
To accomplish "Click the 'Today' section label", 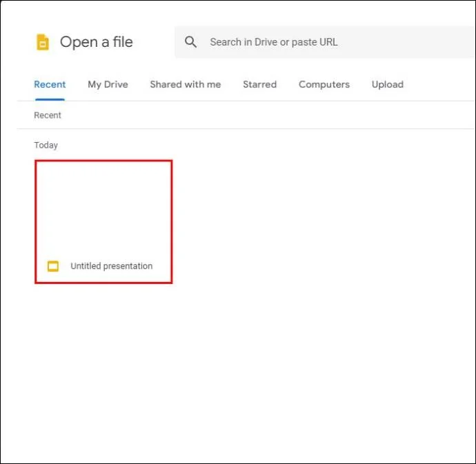I will [x=46, y=145].
